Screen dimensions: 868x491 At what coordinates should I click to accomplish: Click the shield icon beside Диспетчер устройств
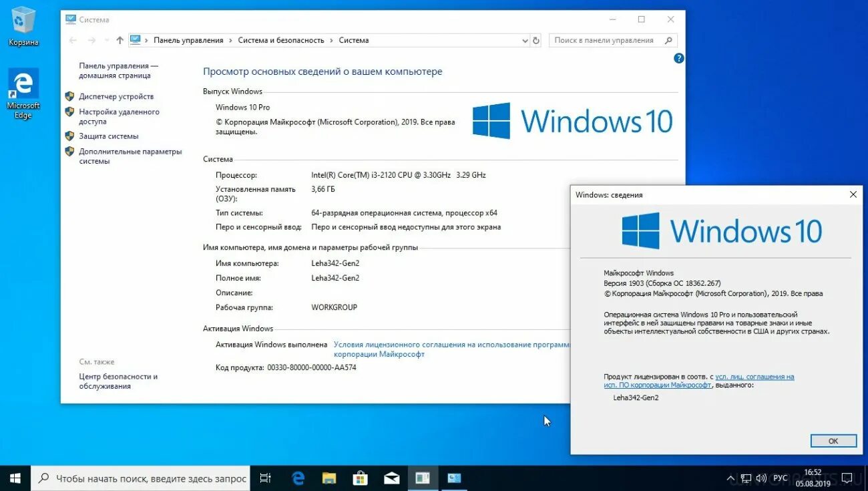tap(69, 96)
